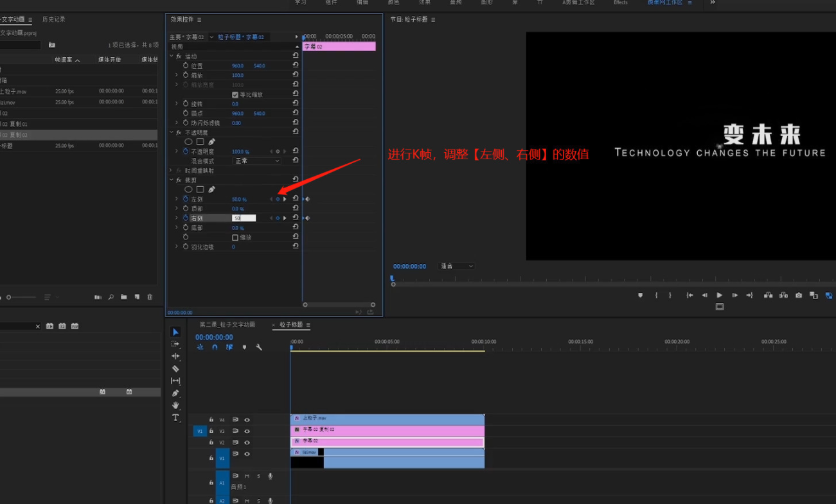836x504 pixels.
Task: Collapse the 裁剪 effect group
Action: click(172, 180)
